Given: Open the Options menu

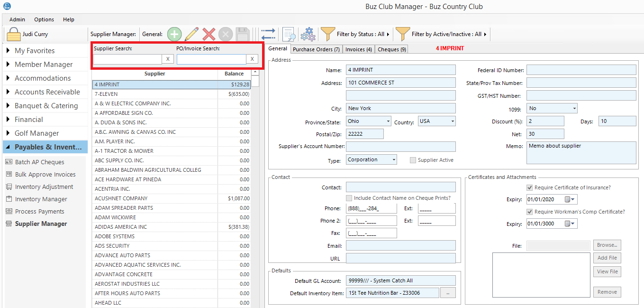Looking at the screenshot, I should click(44, 19).
